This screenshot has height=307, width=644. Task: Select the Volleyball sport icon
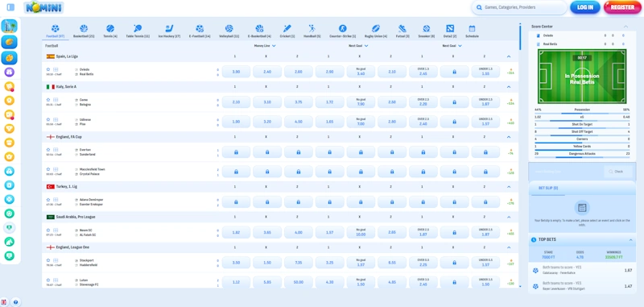[229, 28]
